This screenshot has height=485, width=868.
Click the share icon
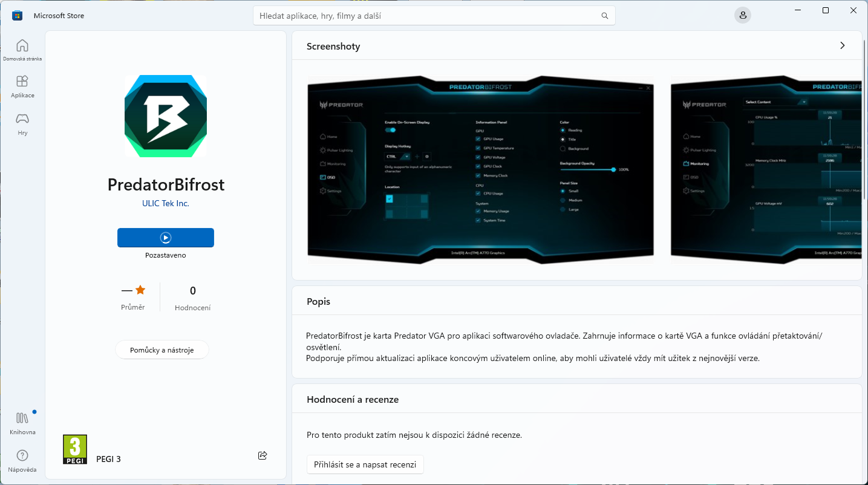coord(263,455)
